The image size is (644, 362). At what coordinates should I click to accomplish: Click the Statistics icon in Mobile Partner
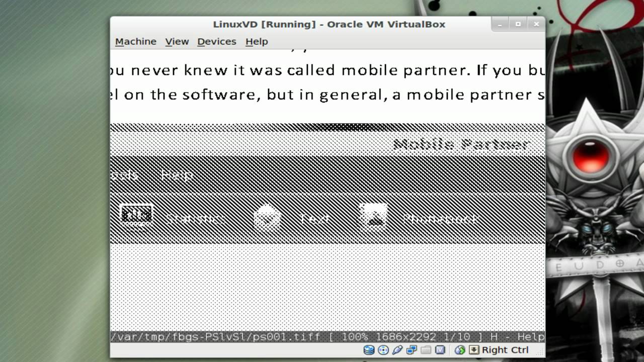tap(137, 216)
